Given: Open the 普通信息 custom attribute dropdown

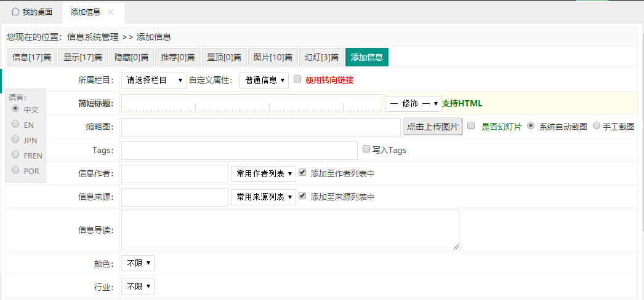Looking at the screenshot, I should click(x=264, y=80).
